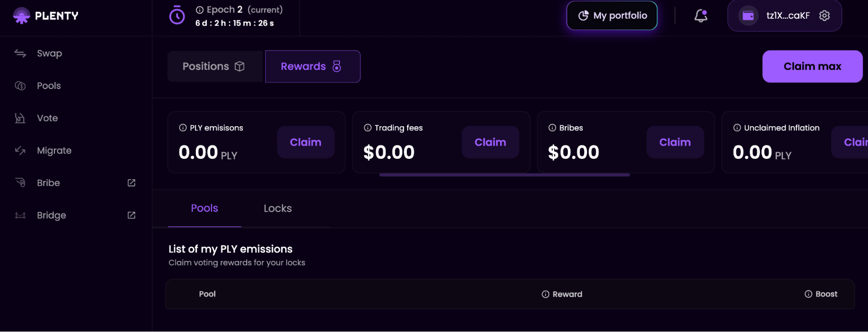The height and width of the screenshot is (332, 868).
Task: Open My portfolio button
Action: [x=611, y=16]
